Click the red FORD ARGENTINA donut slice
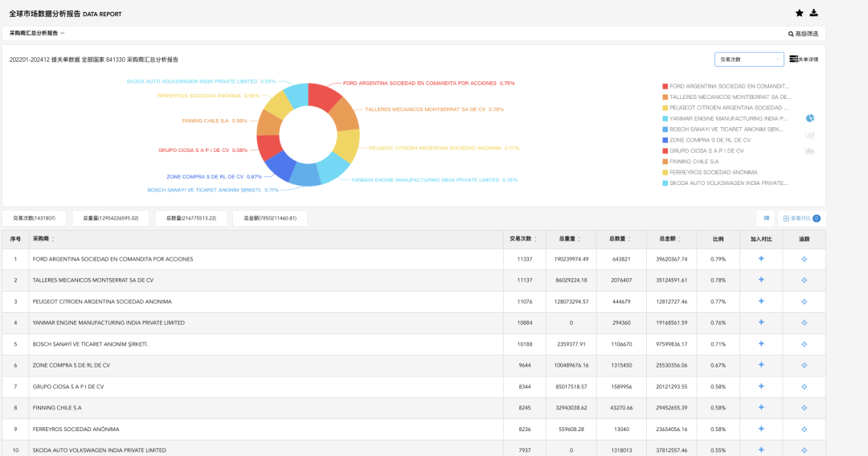 click(324, 97)
